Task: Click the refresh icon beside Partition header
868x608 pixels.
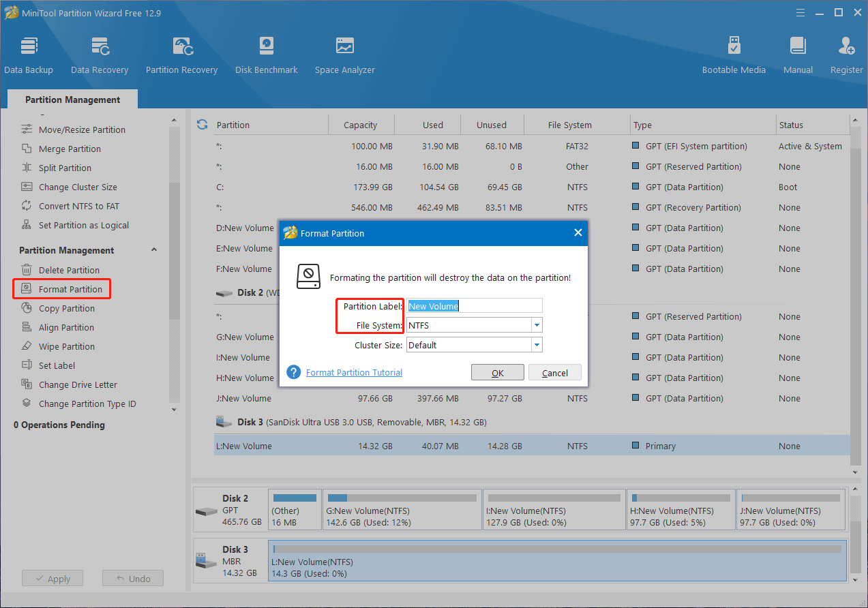Action: coord(202,125)
